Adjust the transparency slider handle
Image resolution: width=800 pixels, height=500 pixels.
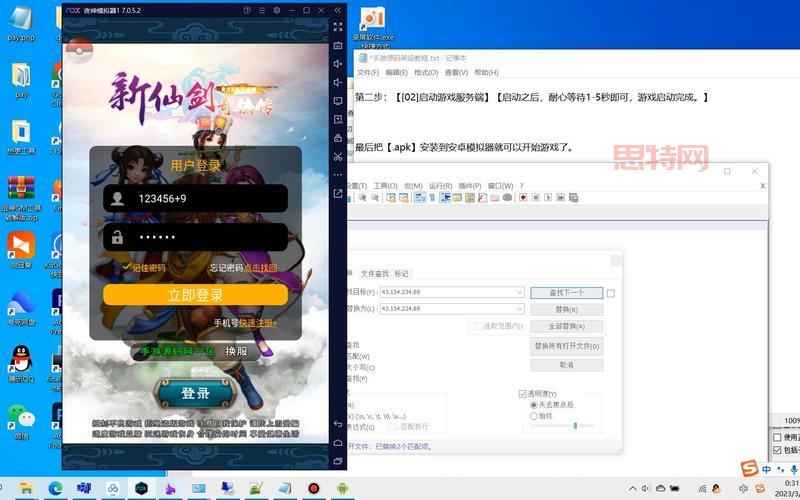[x=575, y=425]
